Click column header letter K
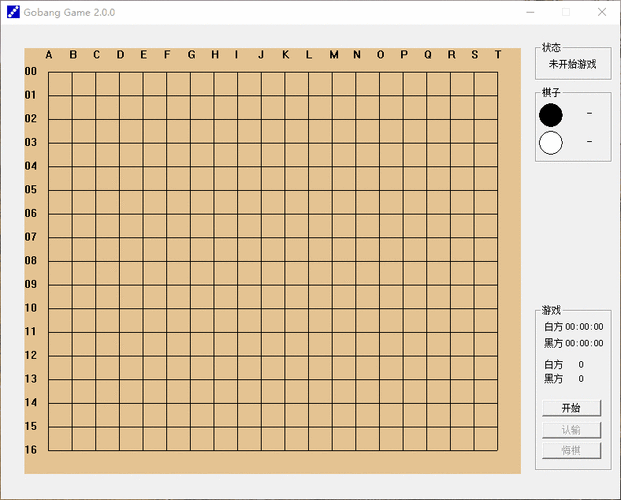The image size is (621, 500). 285,55
